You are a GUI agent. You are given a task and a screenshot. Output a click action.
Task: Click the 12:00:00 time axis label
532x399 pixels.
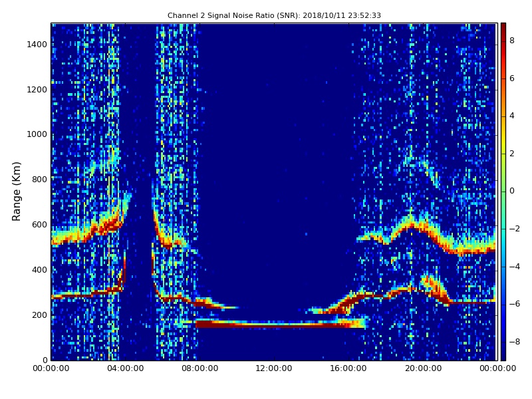(274, 368)
